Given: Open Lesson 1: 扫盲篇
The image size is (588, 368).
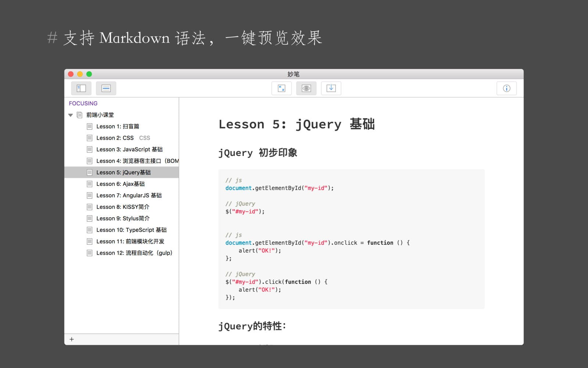Looking at the screenshot, I should tap(122, 126).
